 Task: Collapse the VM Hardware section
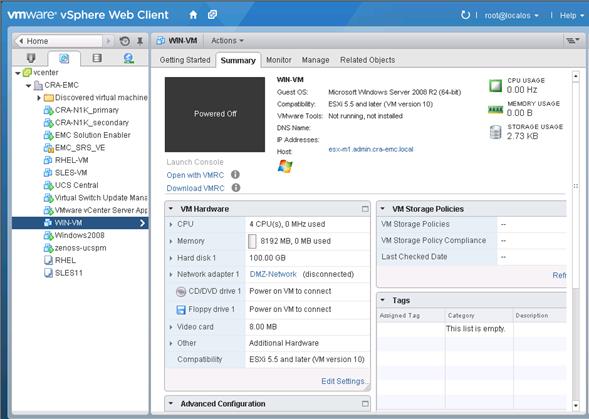click(x=171, y=209)
